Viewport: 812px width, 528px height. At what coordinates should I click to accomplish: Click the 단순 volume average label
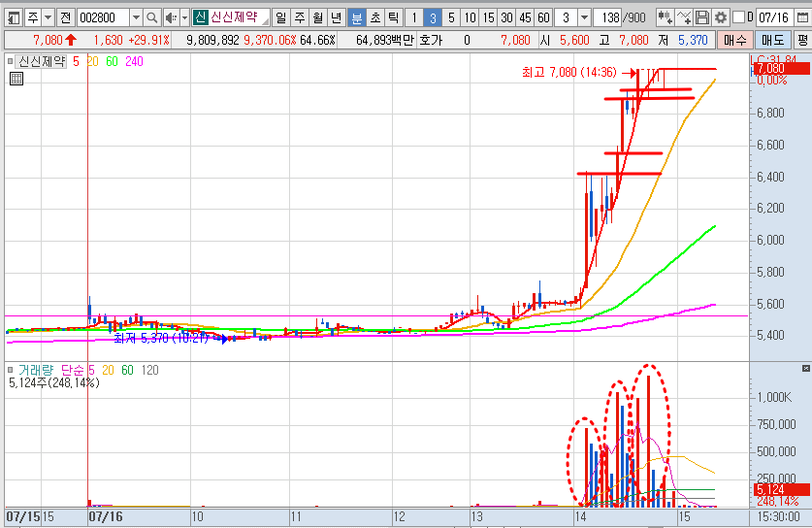(x=73, y=370)
